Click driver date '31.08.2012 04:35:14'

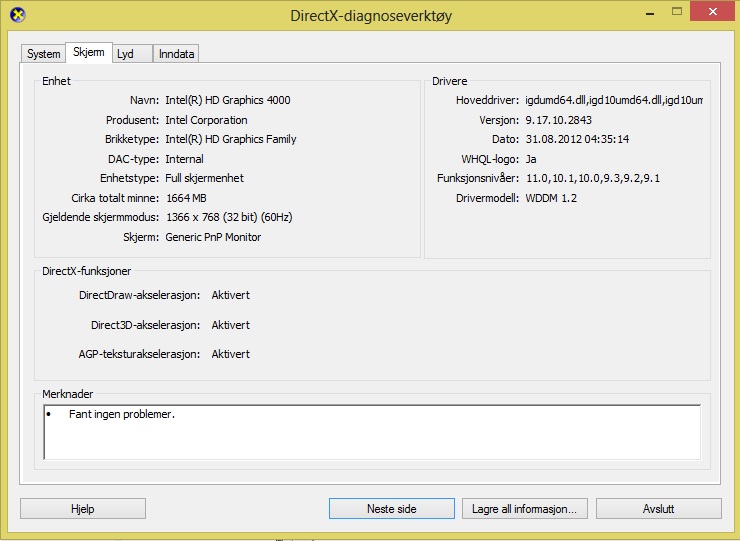[577, 139]
